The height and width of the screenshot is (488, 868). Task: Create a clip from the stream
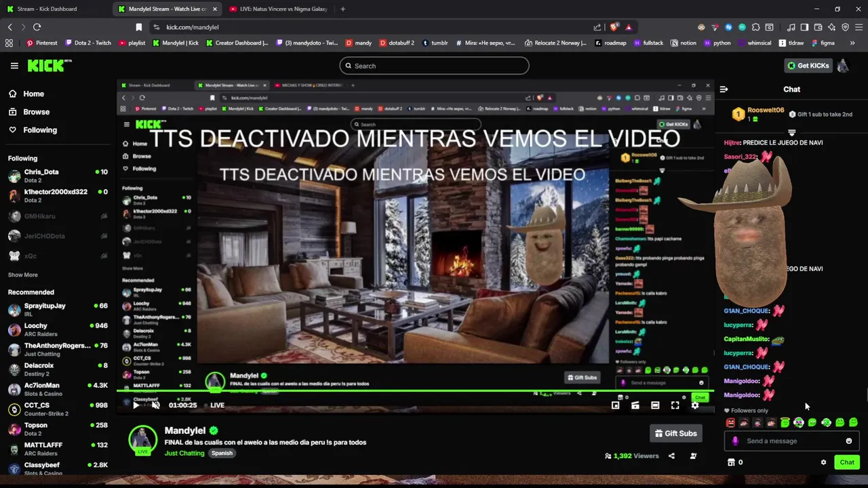click(635, 405)
